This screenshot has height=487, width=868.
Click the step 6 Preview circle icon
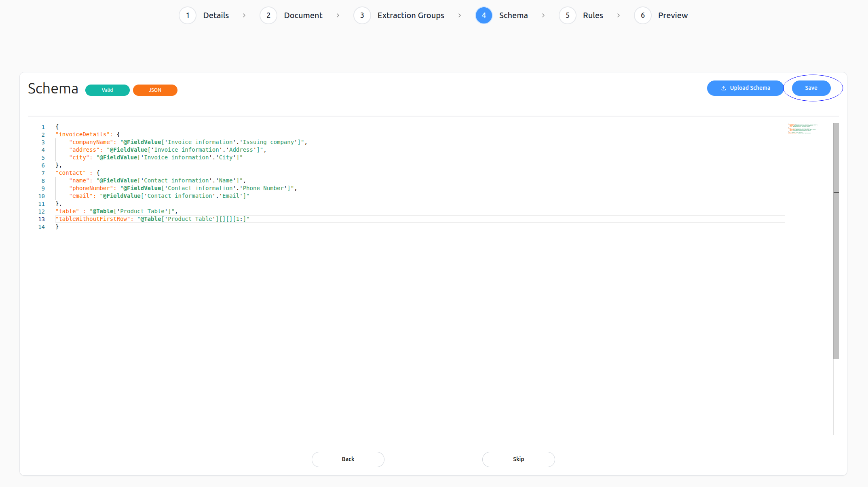click(x=642, y=15)
